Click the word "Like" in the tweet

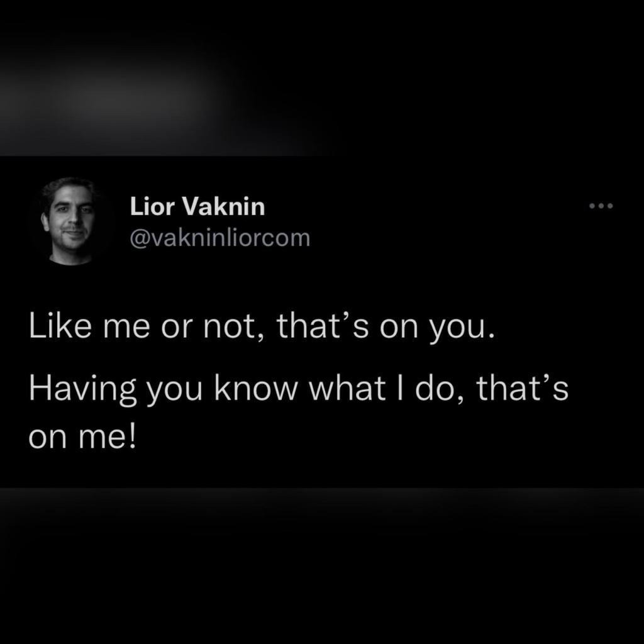click(60, 326)
